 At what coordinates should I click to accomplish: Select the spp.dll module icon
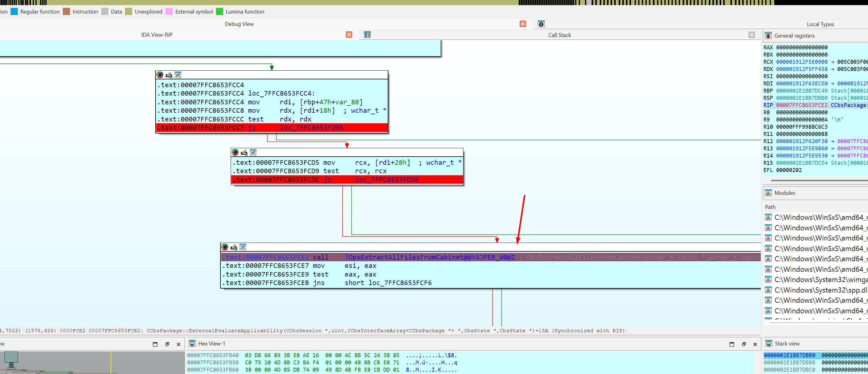coord(768,290)
